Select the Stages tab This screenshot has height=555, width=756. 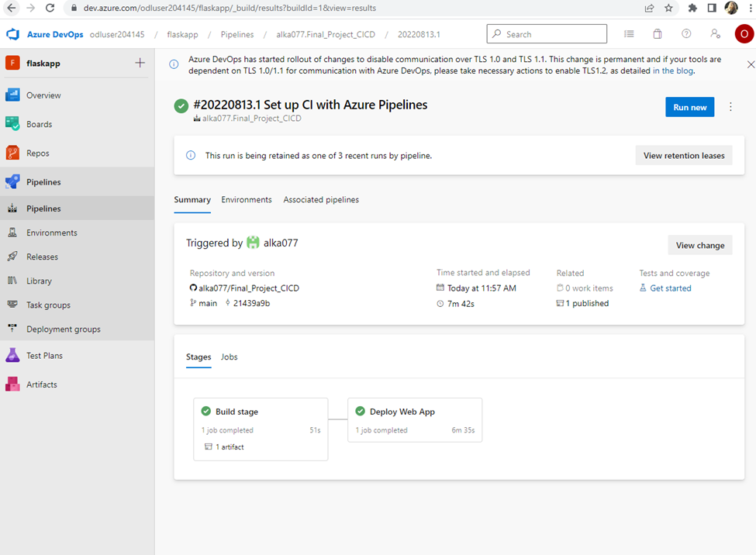click(x=198, y=357)
